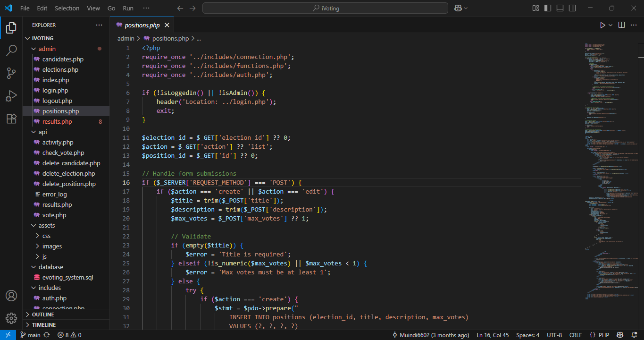Open the Search view in activity bar

[11, 51]
